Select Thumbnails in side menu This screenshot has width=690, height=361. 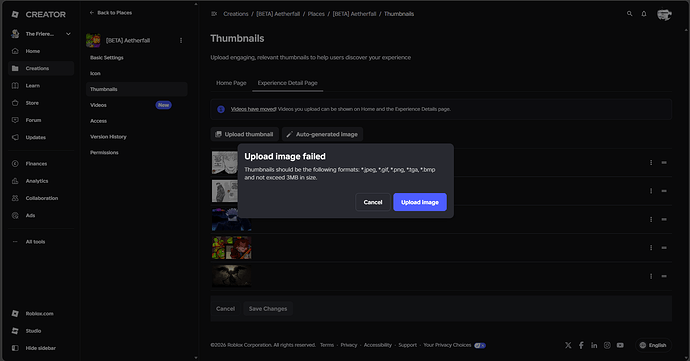[136, 89]
